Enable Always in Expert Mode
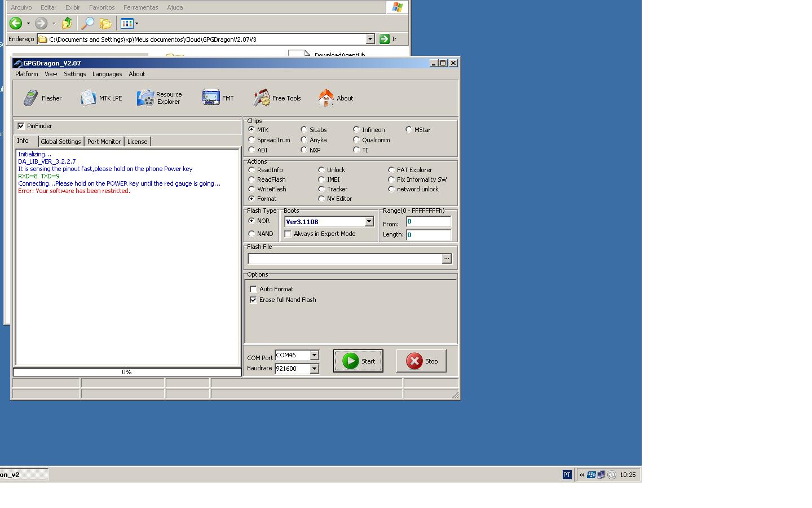The width and height of the screenshot is (812, 508). point(288,234)
